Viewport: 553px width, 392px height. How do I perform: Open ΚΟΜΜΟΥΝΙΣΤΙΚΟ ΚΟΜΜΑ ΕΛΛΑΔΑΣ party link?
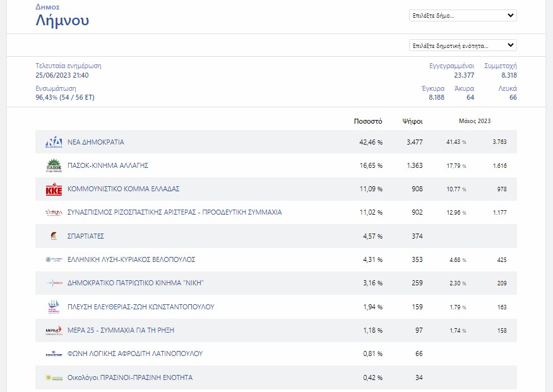point(124,189)
